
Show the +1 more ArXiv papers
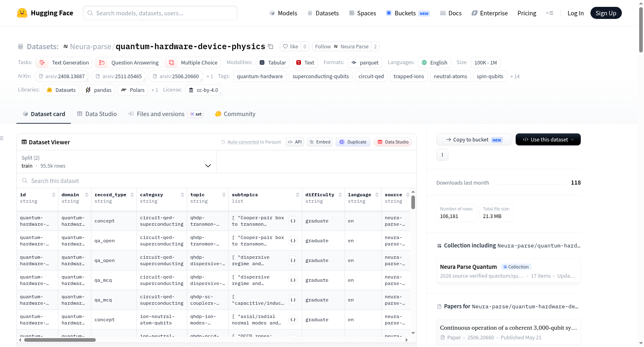click(210, 77)
